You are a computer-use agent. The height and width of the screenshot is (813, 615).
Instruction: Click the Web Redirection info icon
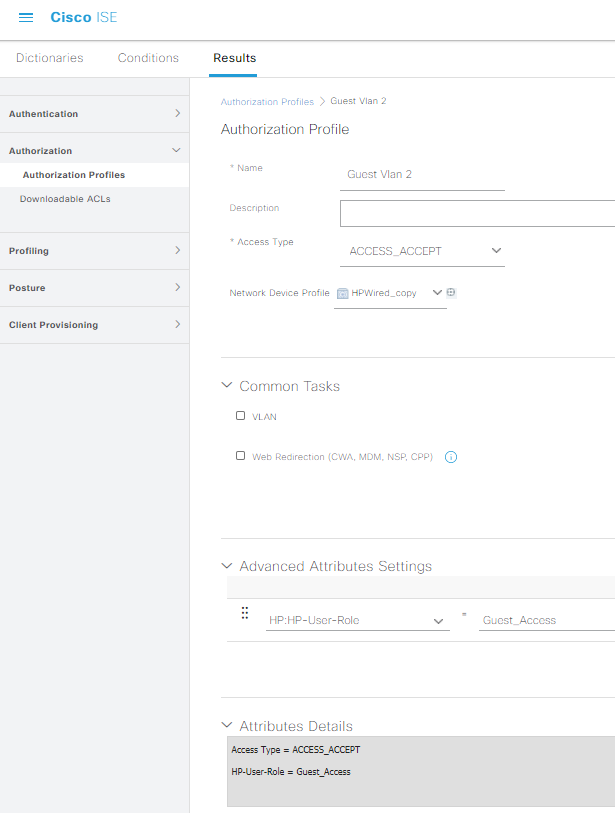(451, 457)
